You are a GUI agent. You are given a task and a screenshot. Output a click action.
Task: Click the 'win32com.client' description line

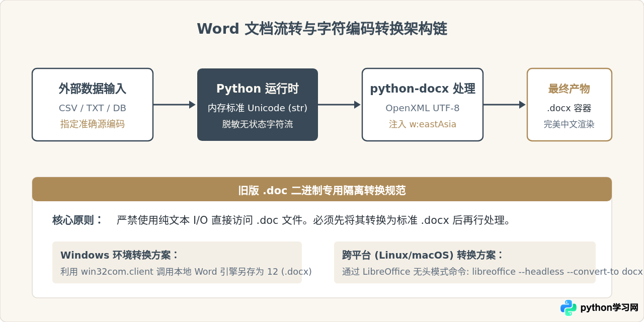186,272
